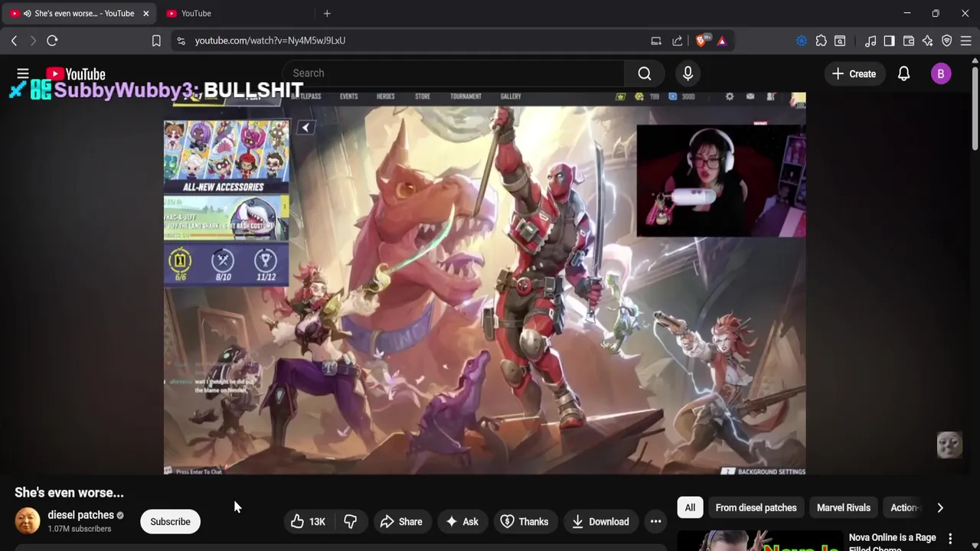Click the Share button
Screen dimensions: 980x551
click(x=401, y=522)
